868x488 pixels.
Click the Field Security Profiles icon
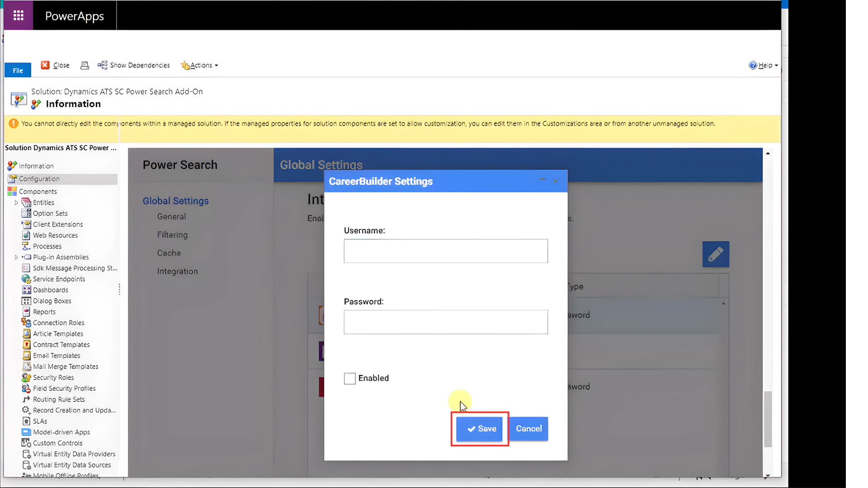(x=26, y=389)
